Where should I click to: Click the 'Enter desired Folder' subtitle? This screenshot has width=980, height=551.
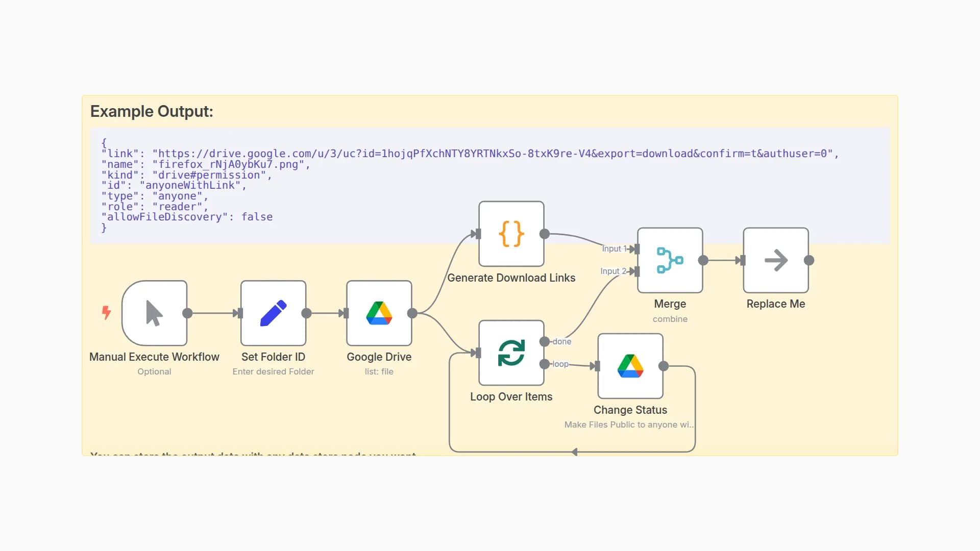273,371
